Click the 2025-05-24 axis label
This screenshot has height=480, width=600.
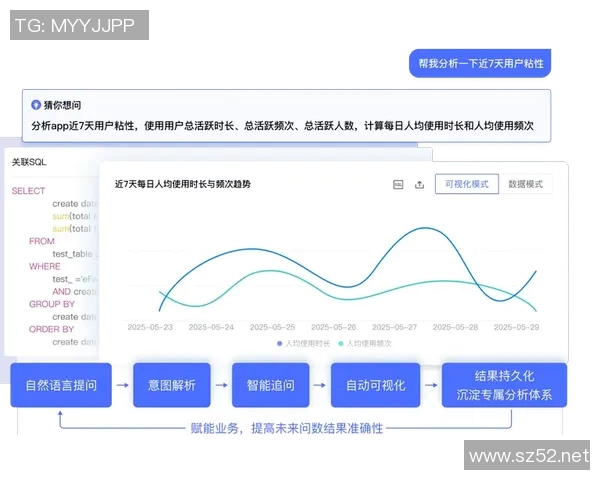coord(211,327)
